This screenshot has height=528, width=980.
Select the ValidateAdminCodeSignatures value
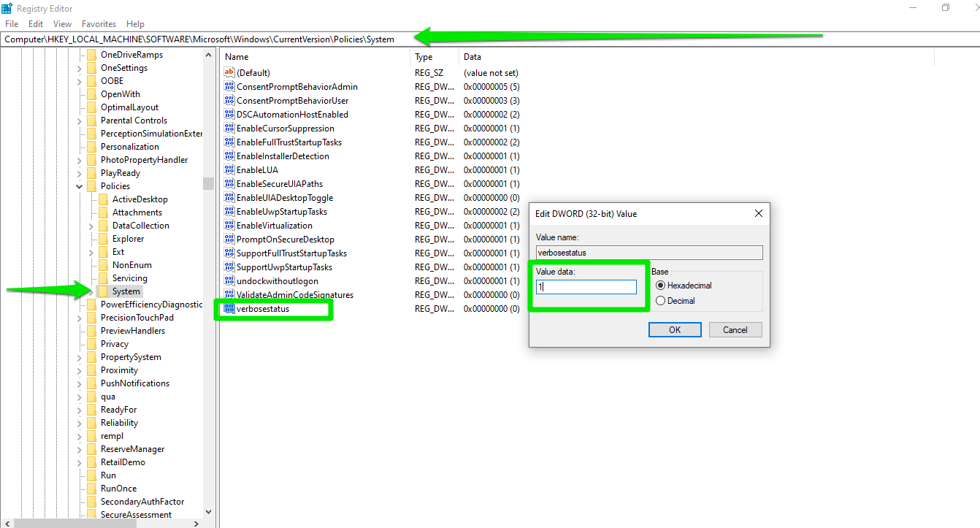(x=295, y=295)
